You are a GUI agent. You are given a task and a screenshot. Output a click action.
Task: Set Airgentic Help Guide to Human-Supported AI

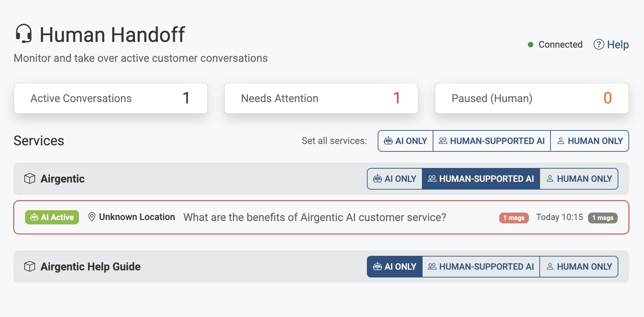481,267
